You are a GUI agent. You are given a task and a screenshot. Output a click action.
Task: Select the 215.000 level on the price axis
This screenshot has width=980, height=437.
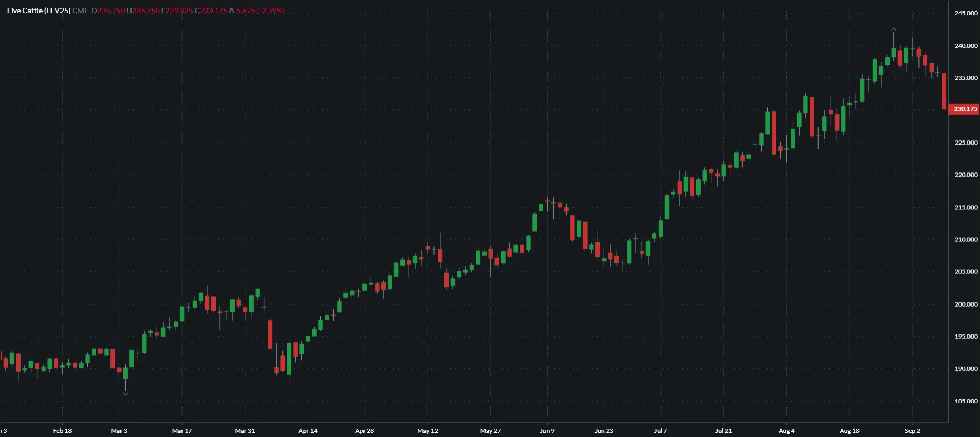pyautogui.click(x=966, y=207)
